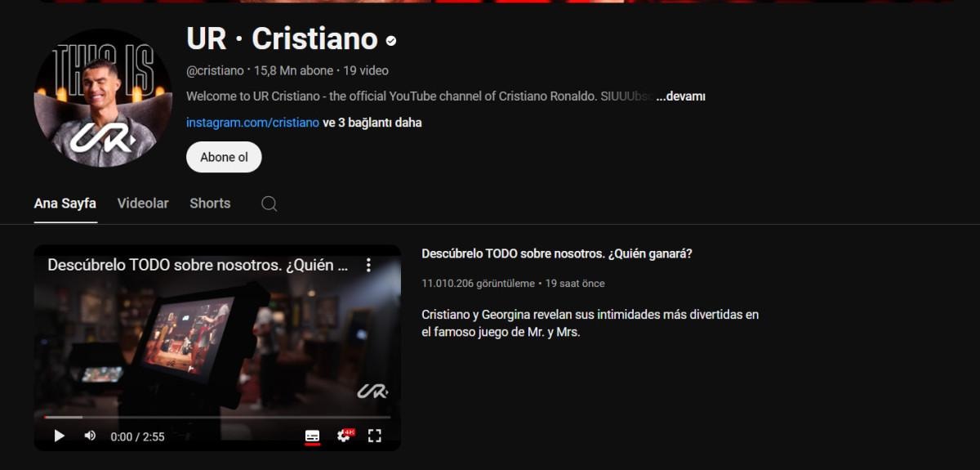Open the video quality settings gear

coord(345,436)
